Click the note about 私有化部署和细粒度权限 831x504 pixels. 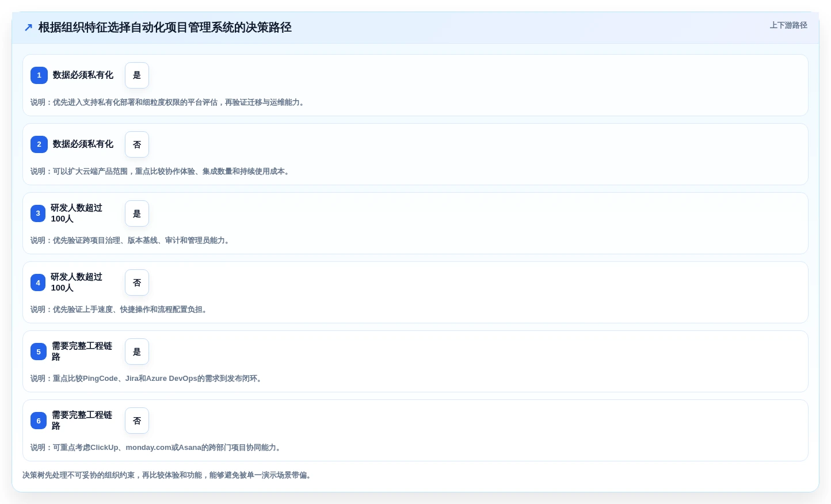tap(169, 102)
